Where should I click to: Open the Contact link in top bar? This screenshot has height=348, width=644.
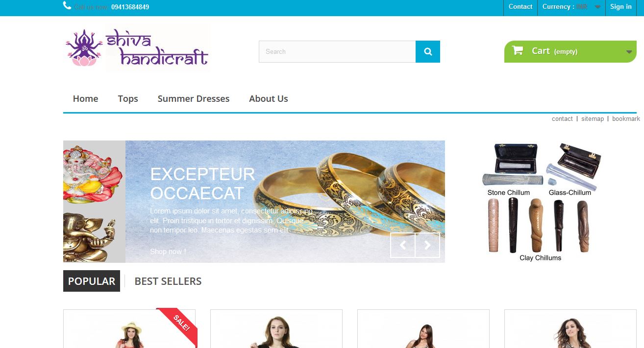tap(520, 7)
